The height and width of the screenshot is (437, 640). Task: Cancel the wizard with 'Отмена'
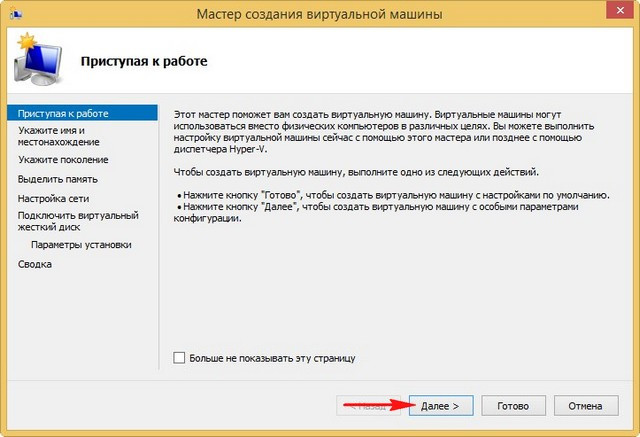[586, 406]
